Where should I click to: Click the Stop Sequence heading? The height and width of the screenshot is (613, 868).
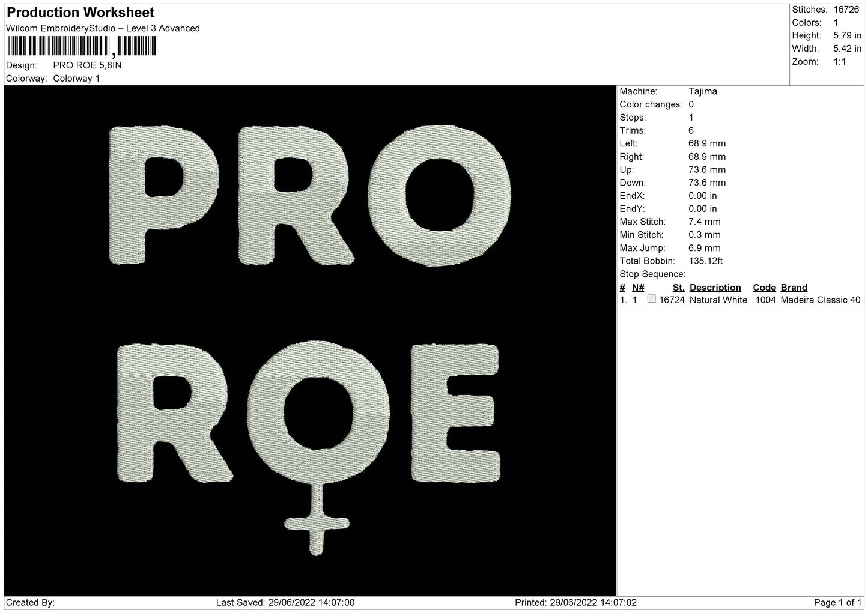[x=652, y=274]
